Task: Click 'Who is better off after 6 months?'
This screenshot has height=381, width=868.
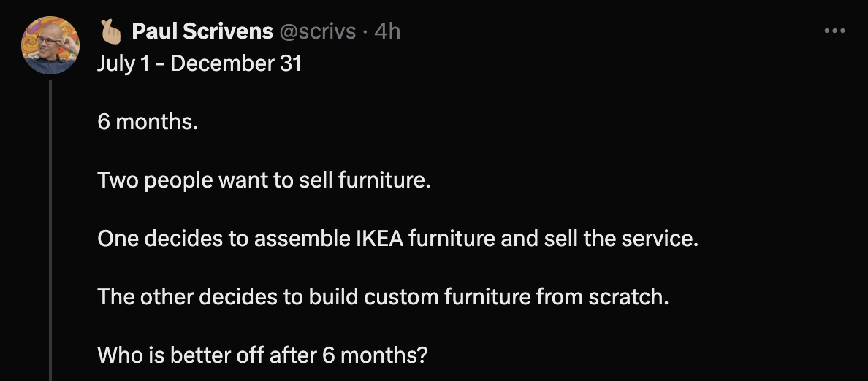Action: coord(263,355)
